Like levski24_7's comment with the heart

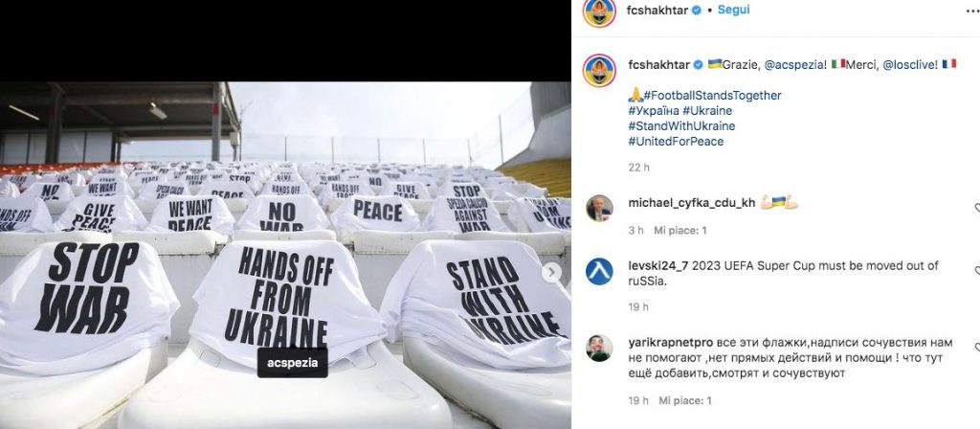point(976,271)
